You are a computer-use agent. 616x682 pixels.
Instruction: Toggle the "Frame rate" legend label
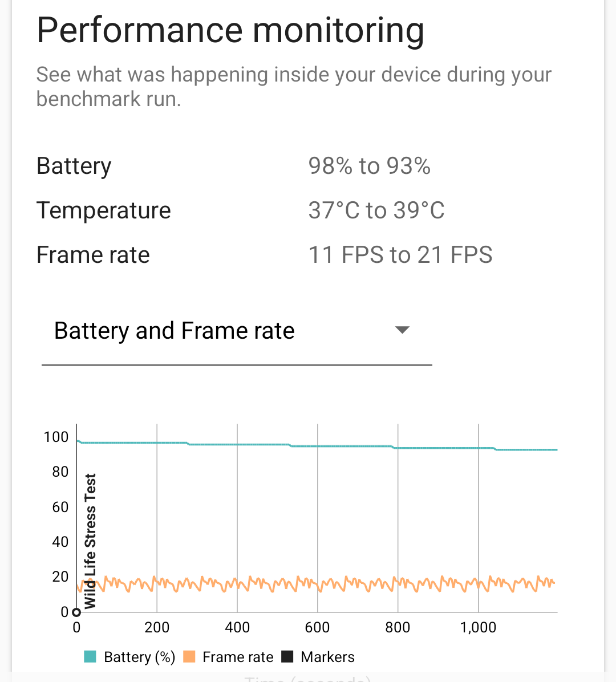coord(238,657)
